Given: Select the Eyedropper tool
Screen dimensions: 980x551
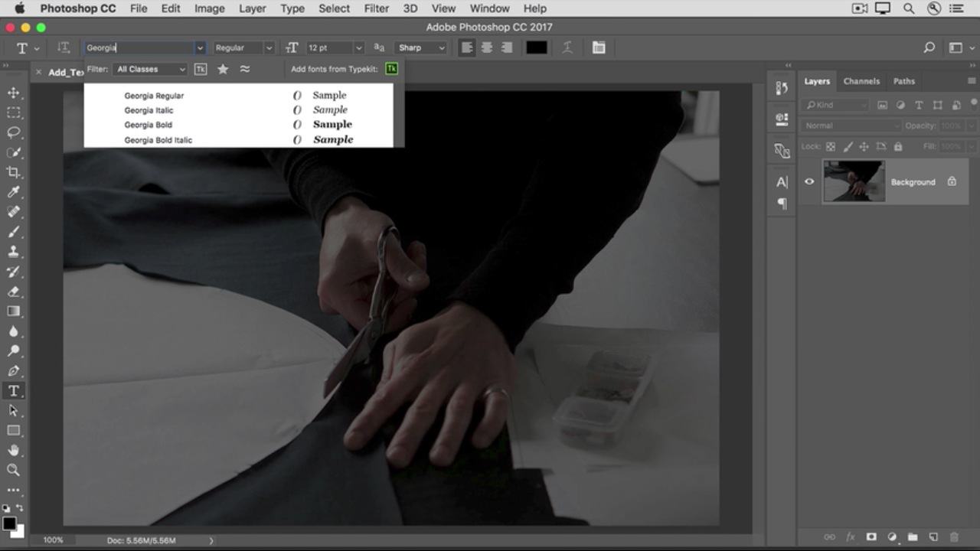Looking at the screenshot, I should point(14,192).
